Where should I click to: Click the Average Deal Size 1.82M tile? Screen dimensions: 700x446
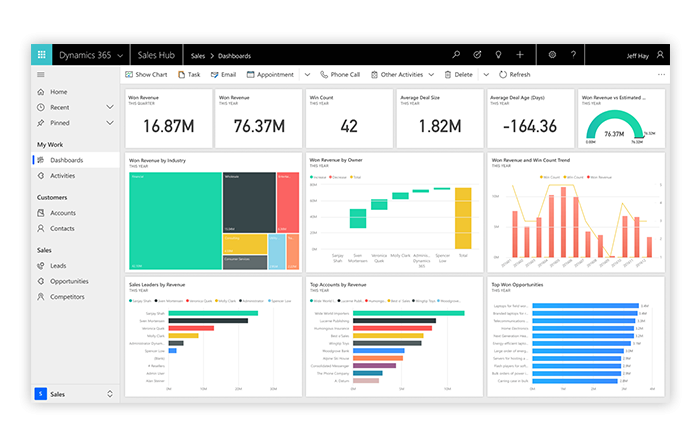tap(440, 118)
